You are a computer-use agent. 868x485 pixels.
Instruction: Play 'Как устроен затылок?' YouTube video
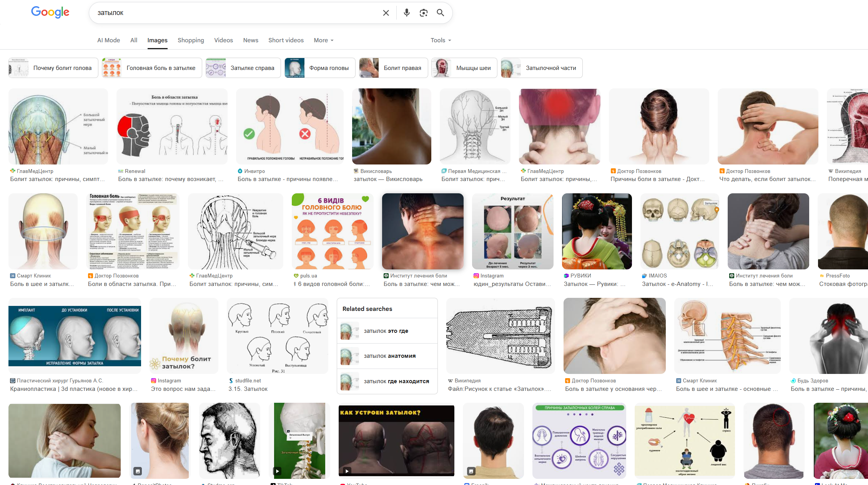[x=396, y=441]
